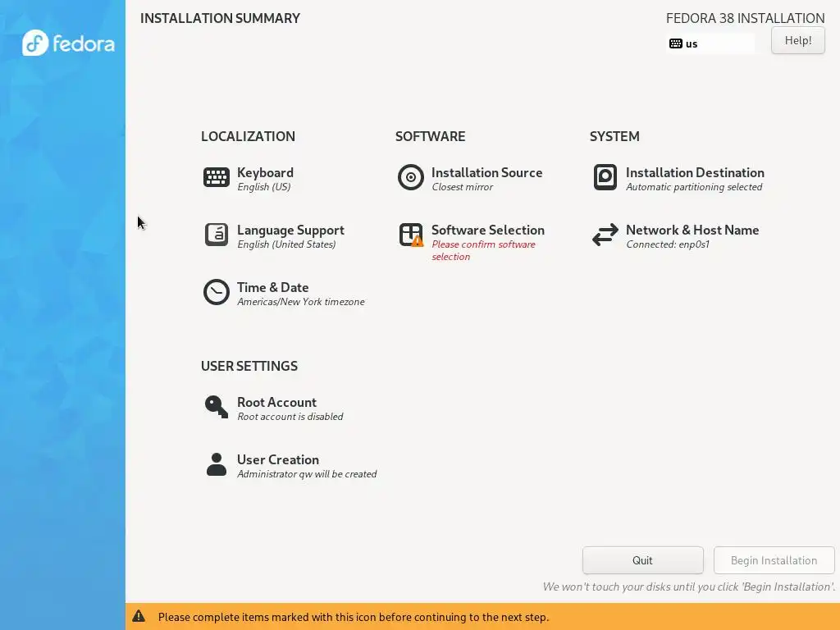Click 'Please confirm software selection' warning text
The image size is (840, 630).
tap(483, 250)
